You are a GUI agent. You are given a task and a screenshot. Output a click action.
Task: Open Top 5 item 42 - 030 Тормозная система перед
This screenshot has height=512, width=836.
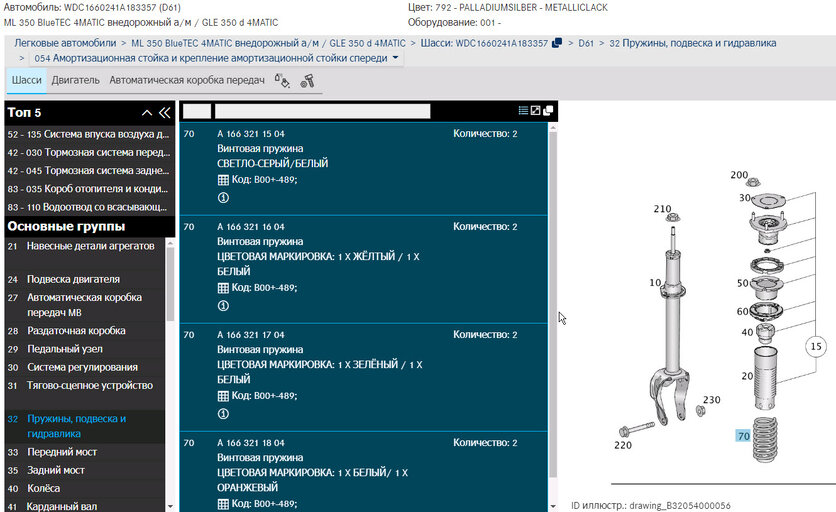coord(89,153)
